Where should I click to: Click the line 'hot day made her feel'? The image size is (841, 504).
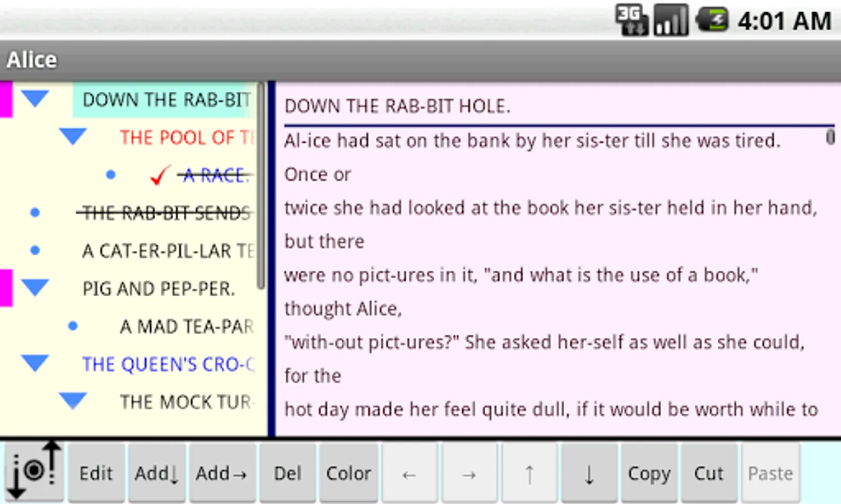click(551, 409)
